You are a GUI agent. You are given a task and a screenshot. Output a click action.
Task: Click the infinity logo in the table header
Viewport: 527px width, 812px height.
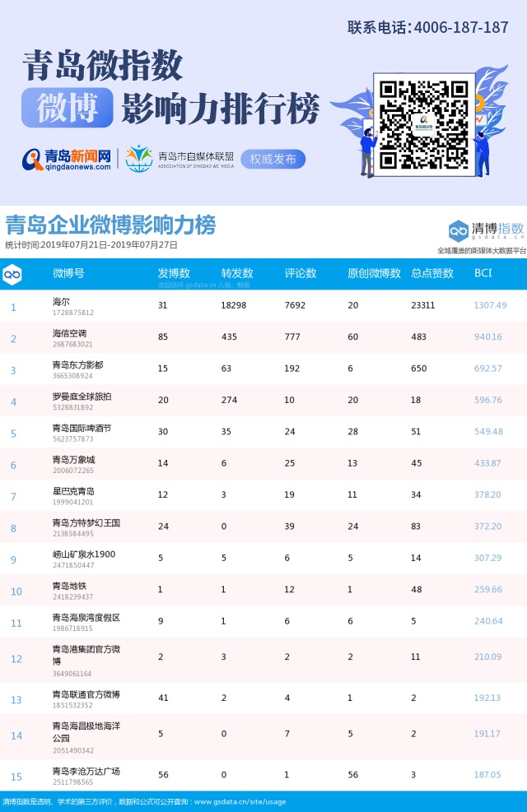tap(13, 274)
